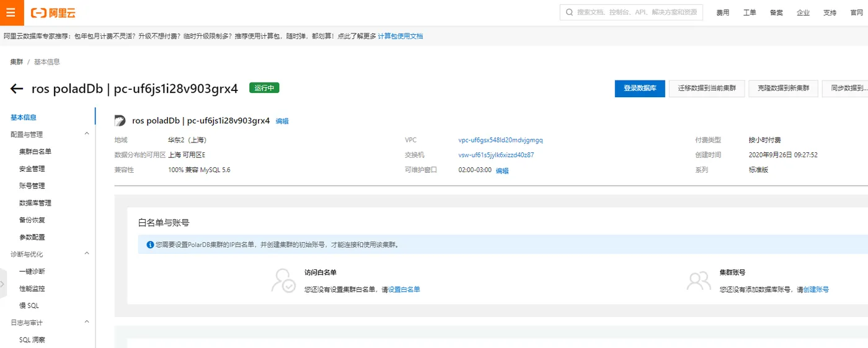This screenshot has width=868, height=348.
Task: Open 集群白名单 in sidebar
Action: pos(35,151)
